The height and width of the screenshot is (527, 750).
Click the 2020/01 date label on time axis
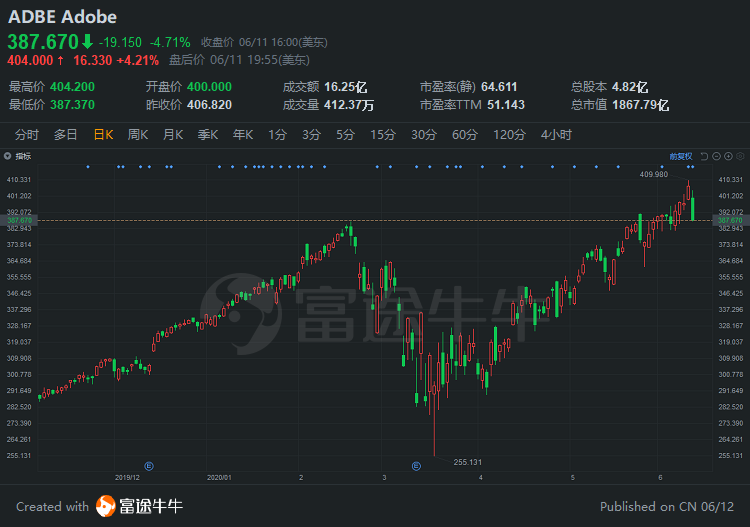pyautogui.click(x=219, y=477)
